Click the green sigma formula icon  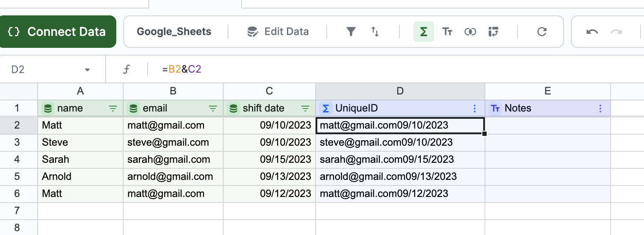click(x=423, y=32)
